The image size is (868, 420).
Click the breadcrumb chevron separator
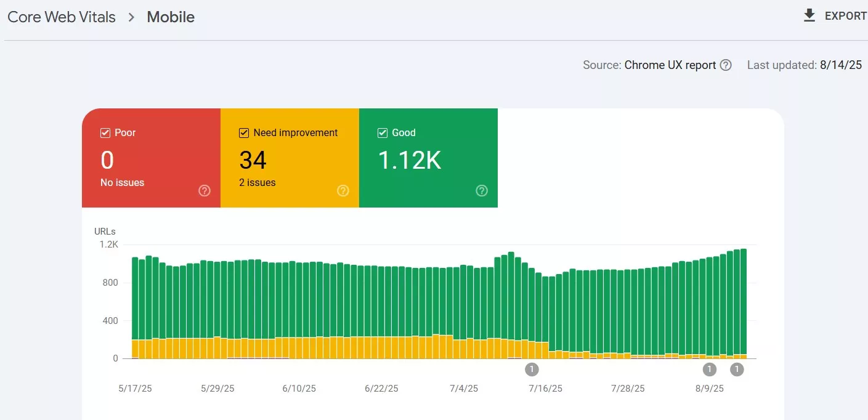pos(131,17)
